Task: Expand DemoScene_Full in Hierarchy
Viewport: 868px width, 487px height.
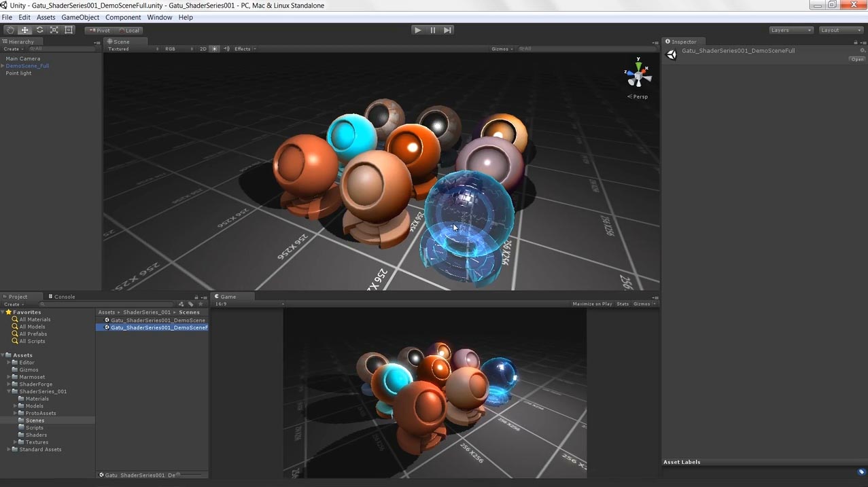Action: point(3,66)
